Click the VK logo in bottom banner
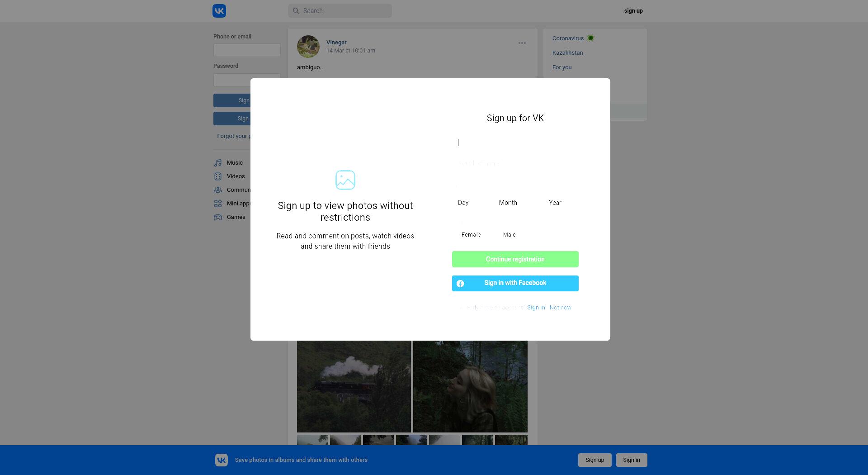The height and width of the screenshot is (475, 868). 222,460
